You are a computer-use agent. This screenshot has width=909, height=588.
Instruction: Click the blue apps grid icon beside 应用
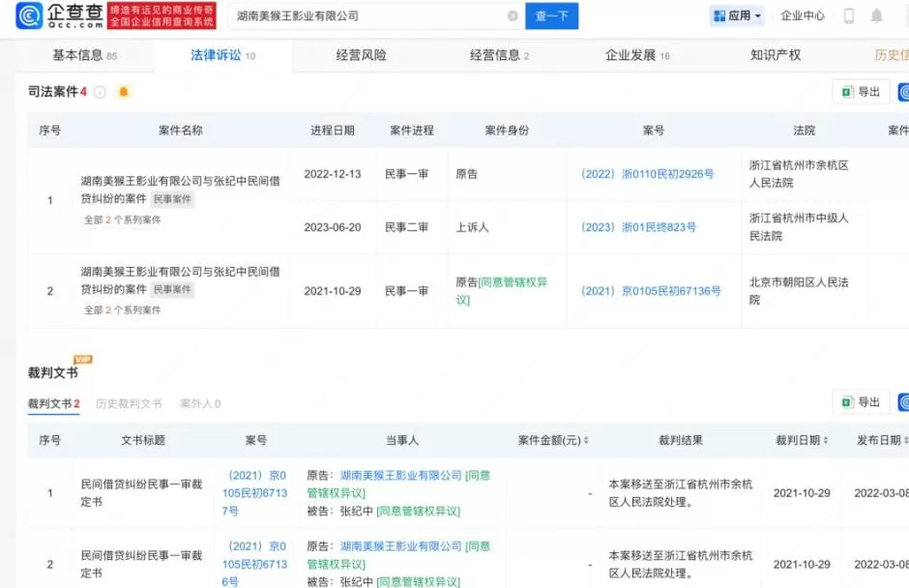[x=718, y=16]
